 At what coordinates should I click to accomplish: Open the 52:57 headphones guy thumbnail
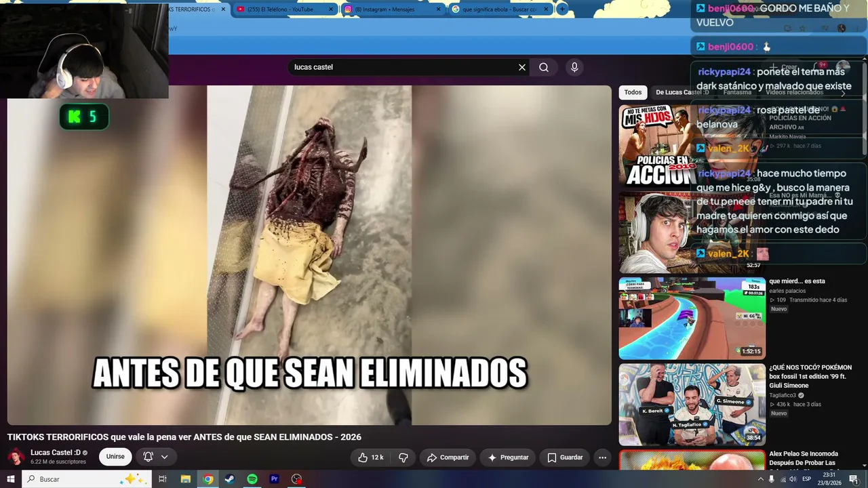691,232
